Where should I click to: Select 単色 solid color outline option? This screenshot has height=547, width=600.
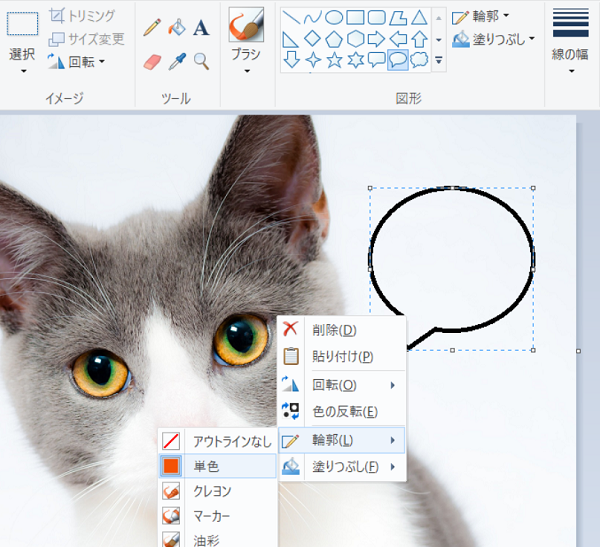coord(217,466)
